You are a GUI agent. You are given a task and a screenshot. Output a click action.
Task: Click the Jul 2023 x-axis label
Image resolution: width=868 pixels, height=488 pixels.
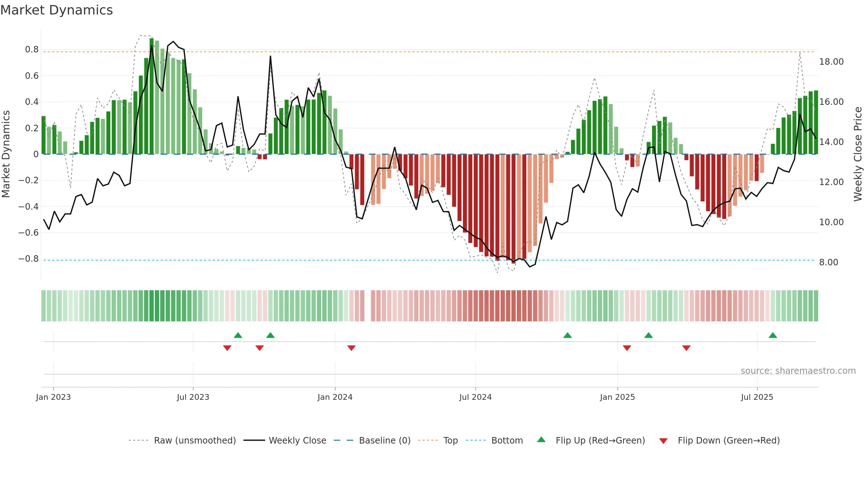[x=193, y=397]
